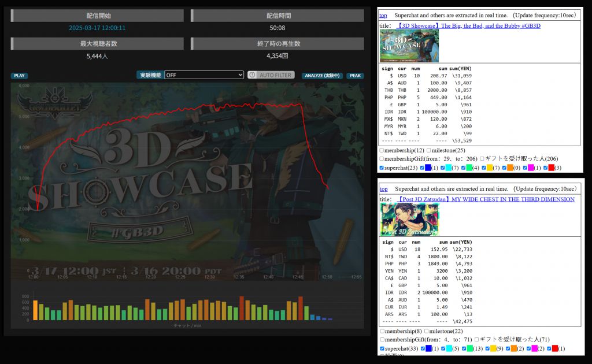Screen dimensions: 592x364
Task: Click the cyan color swatch labeled (5)
Action: coord(449,348)
